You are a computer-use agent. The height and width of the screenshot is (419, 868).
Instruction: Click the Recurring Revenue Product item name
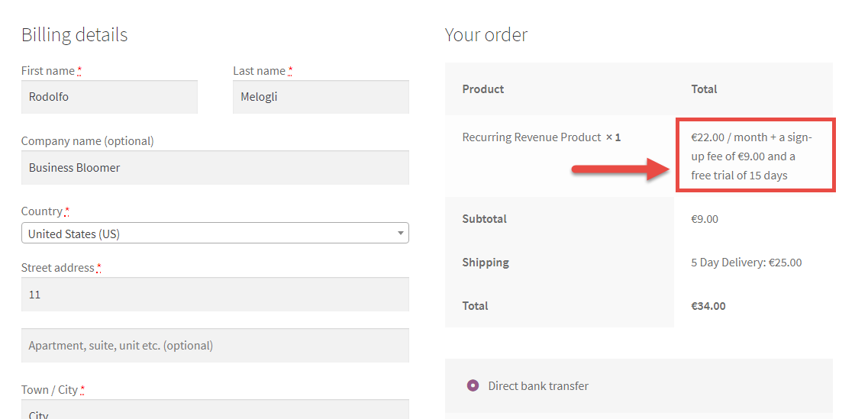[531, 137]
